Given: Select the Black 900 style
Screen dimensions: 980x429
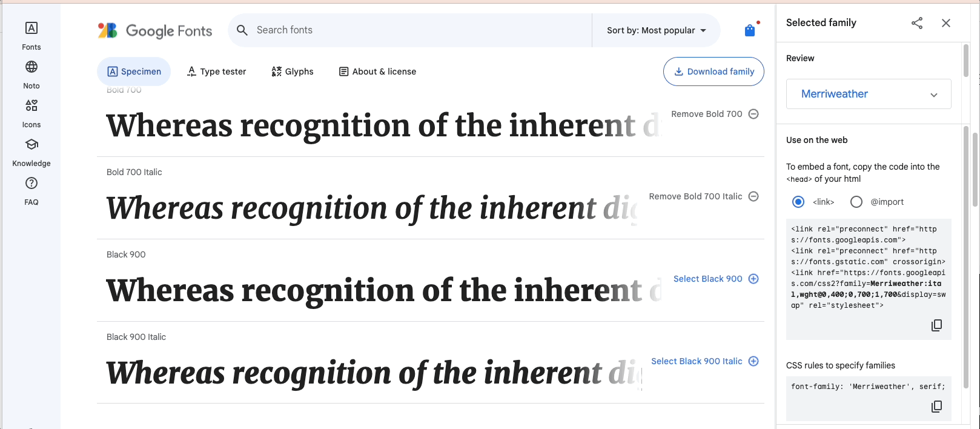Looking at the screenshot, I should pos(716,278).
